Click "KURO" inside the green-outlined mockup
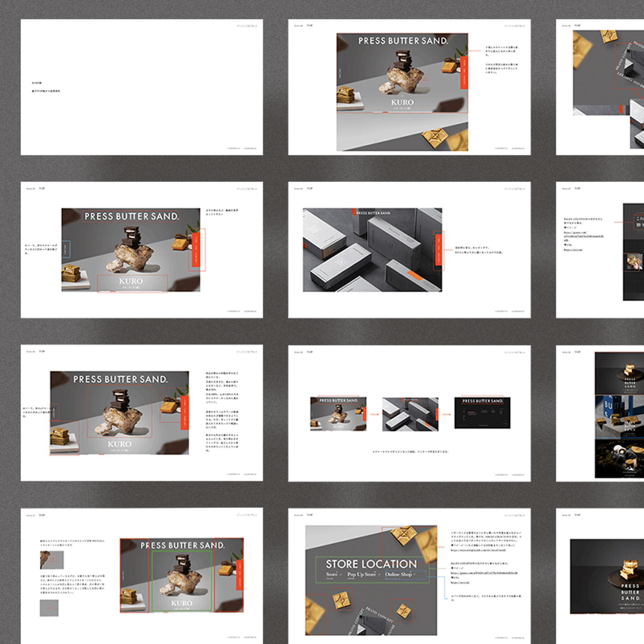644x644 pixels. tap(182, 603)
